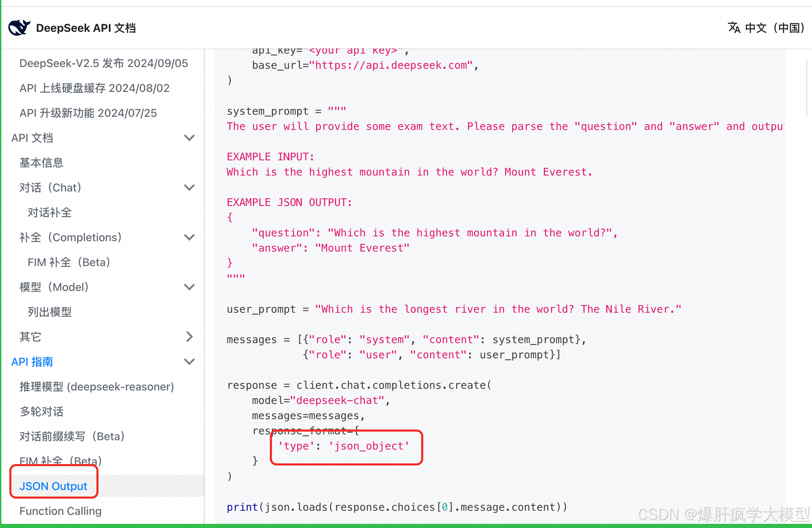
Task: Collapse the 补全（Completions）chevron
Action: coord(189,237)
